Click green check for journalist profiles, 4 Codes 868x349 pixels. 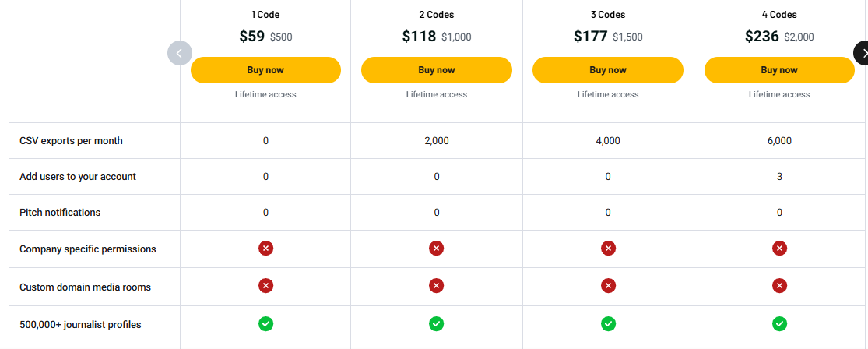(x=779, y=323)
